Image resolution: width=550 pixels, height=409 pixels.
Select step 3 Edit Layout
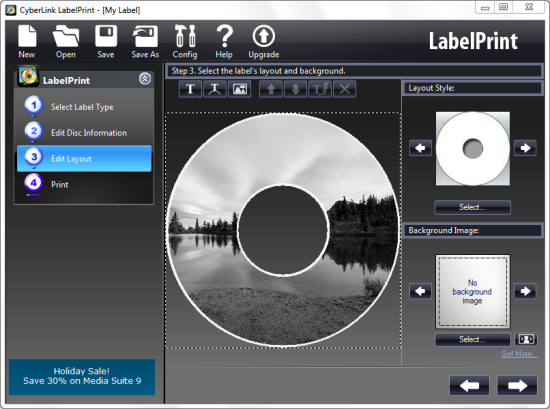84,159
